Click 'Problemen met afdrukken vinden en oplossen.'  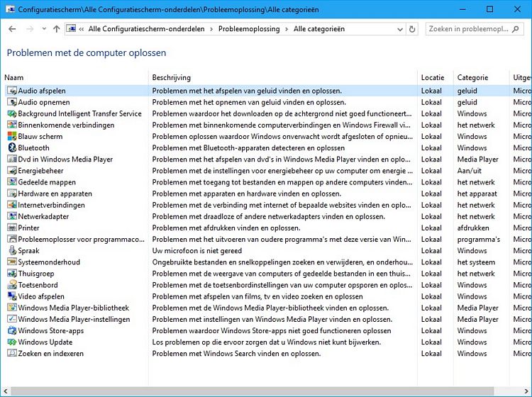click(x=226, y=228)
